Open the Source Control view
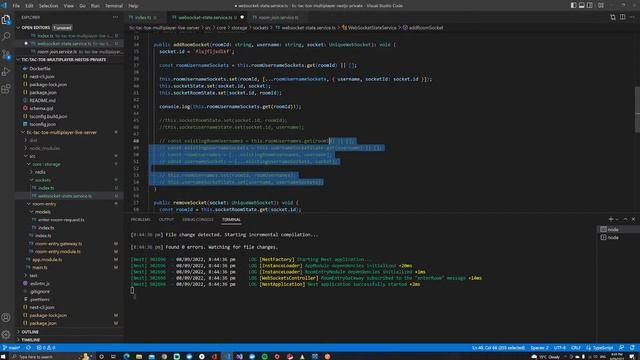 (6, 54)
